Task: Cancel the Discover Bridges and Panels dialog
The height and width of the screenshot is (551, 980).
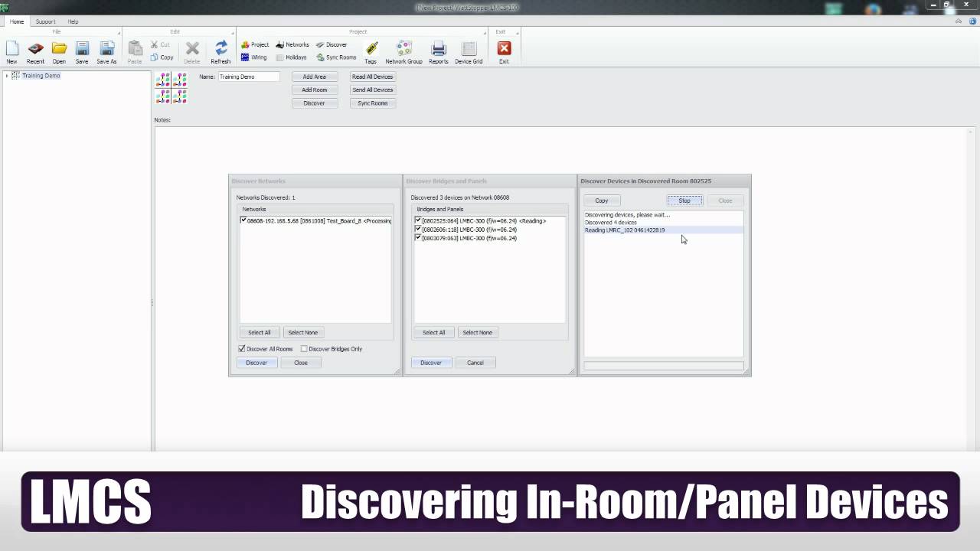Action: coord(475,363)
